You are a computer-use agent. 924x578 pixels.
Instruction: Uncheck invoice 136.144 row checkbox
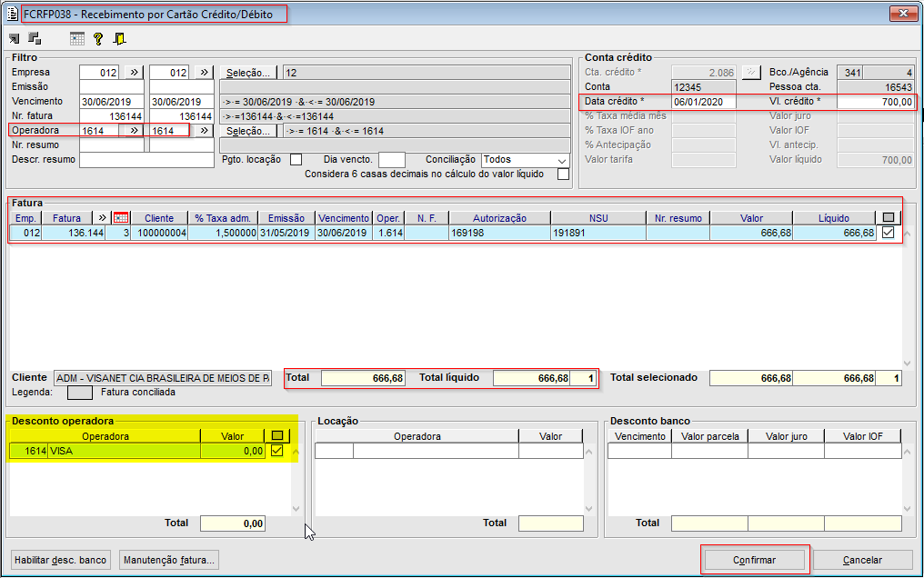pos(888,233)
